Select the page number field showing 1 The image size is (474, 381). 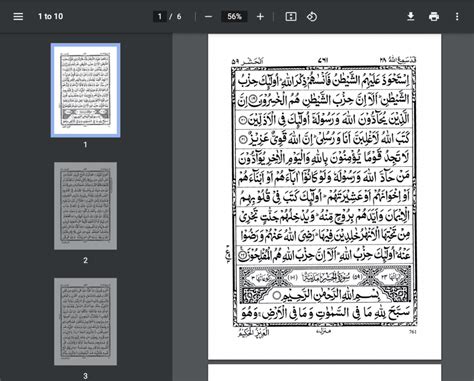point(160,16)
